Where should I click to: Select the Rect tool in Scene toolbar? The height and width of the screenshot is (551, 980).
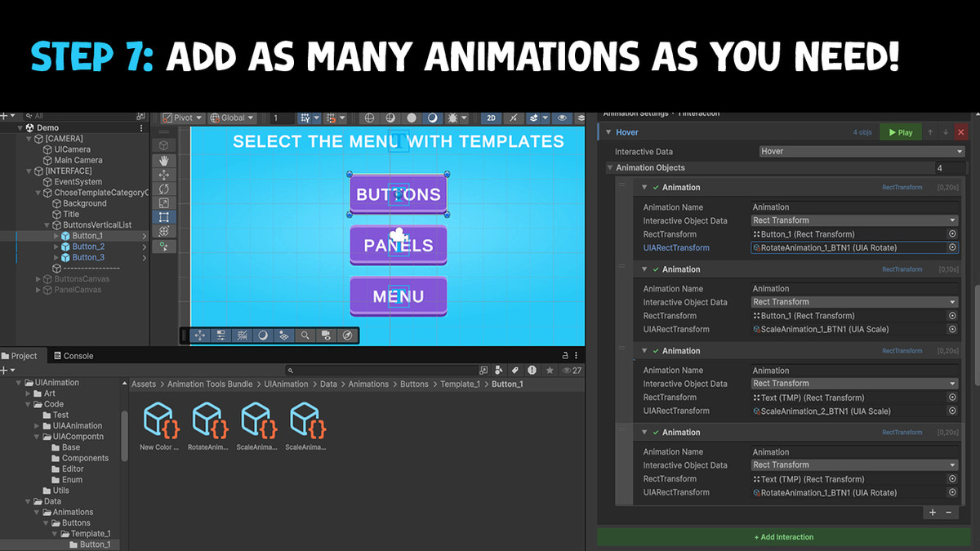click(x=164, y=217)
